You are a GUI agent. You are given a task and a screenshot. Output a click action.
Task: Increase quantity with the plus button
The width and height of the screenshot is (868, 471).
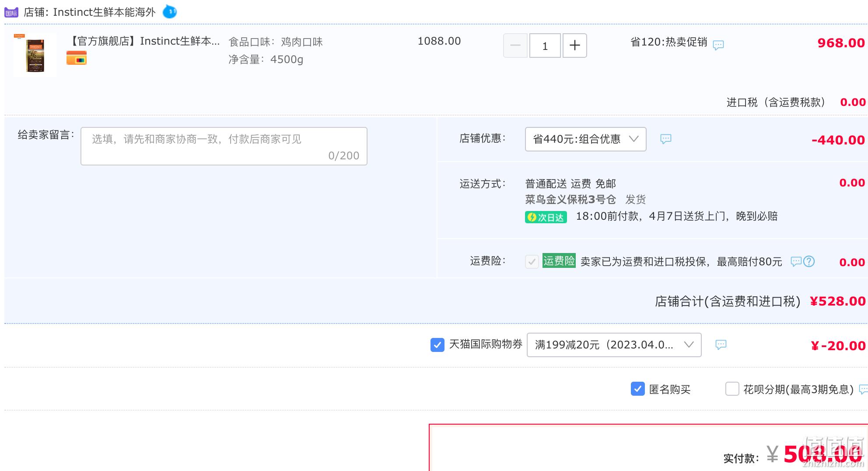pos(575,46)
